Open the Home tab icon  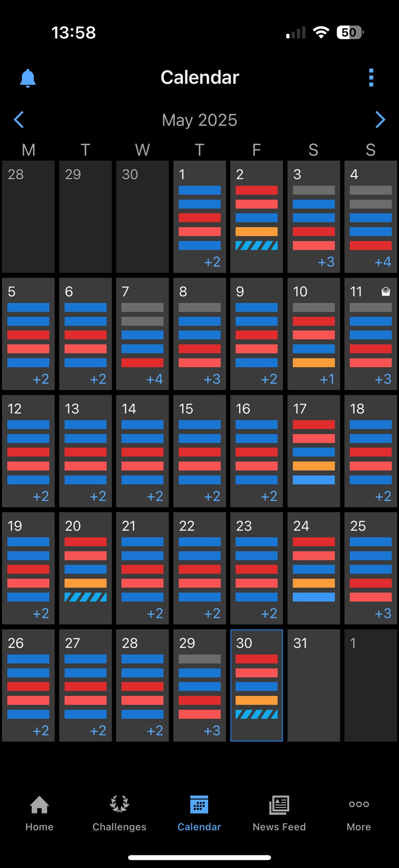pos(39,804)
